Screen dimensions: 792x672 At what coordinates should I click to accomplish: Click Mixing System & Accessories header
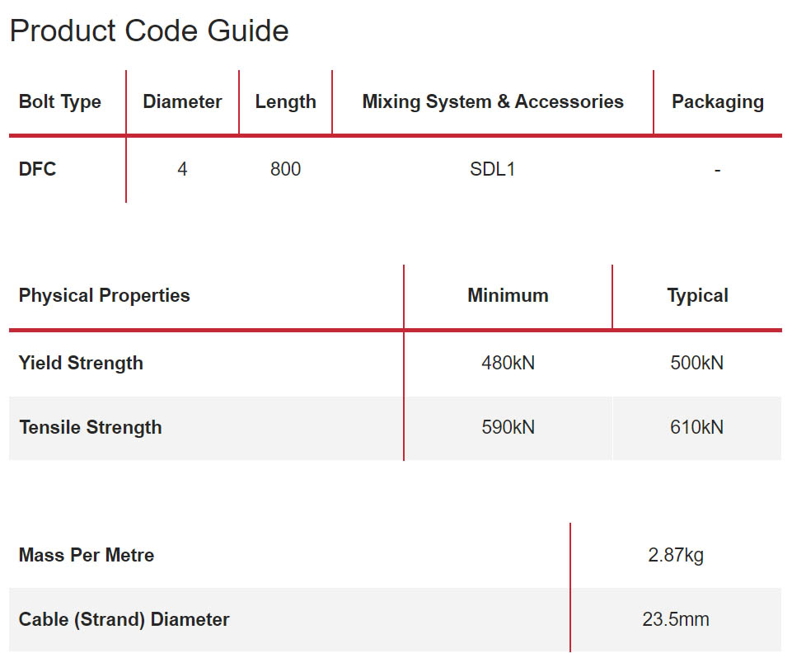(x=493, y=102)
